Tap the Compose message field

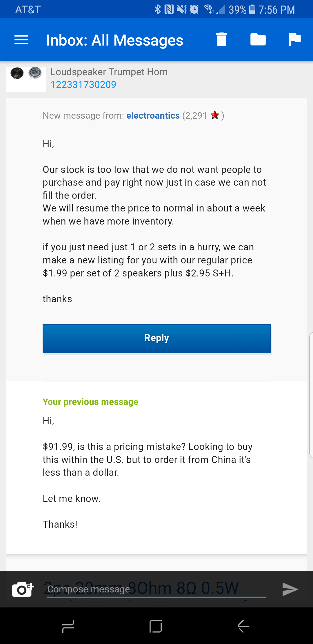[156, 589]
